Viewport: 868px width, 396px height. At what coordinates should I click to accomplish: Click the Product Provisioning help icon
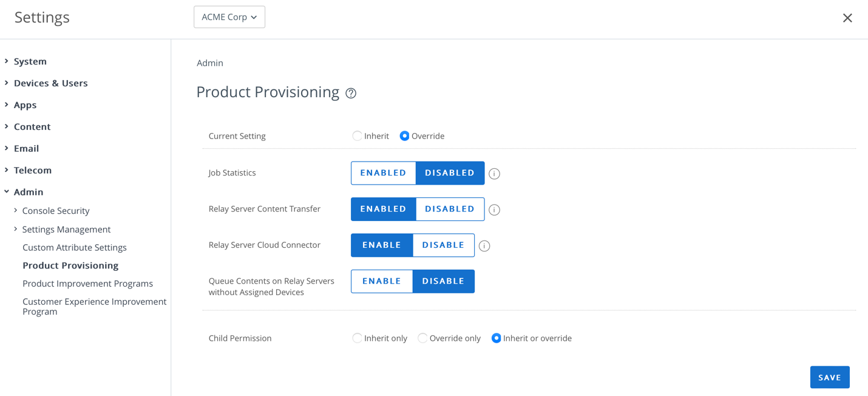[351, 93]
